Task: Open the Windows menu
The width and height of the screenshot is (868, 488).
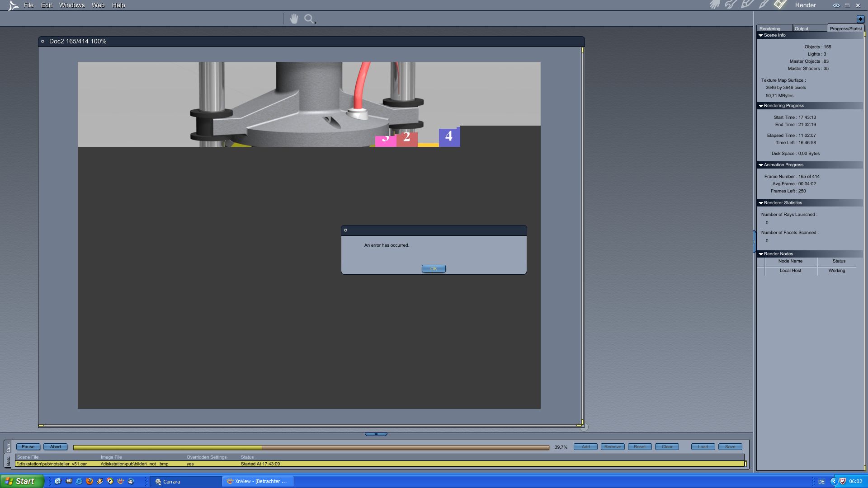Action: (72, 5)
